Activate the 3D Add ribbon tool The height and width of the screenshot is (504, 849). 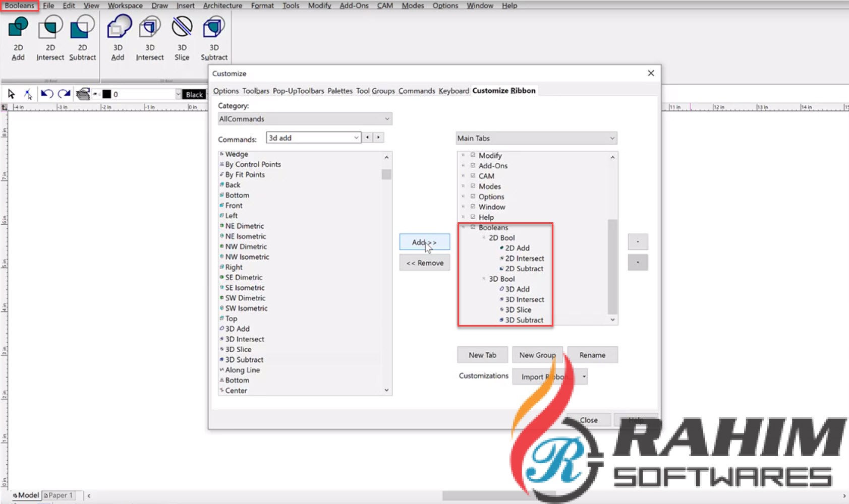[118, 39]
